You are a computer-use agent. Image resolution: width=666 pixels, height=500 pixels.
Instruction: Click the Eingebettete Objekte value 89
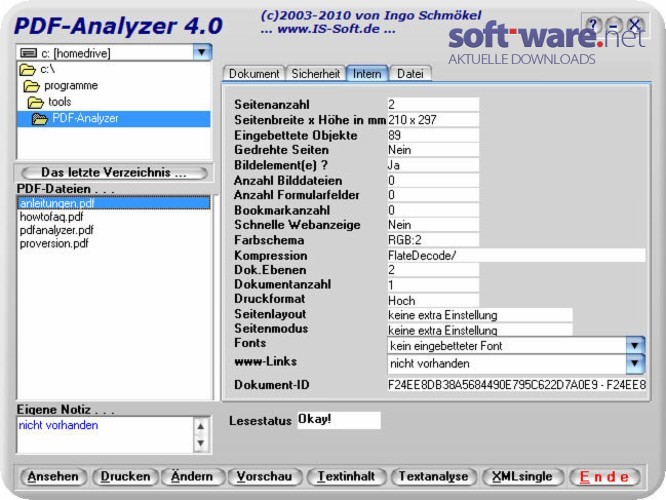[433, 135]
